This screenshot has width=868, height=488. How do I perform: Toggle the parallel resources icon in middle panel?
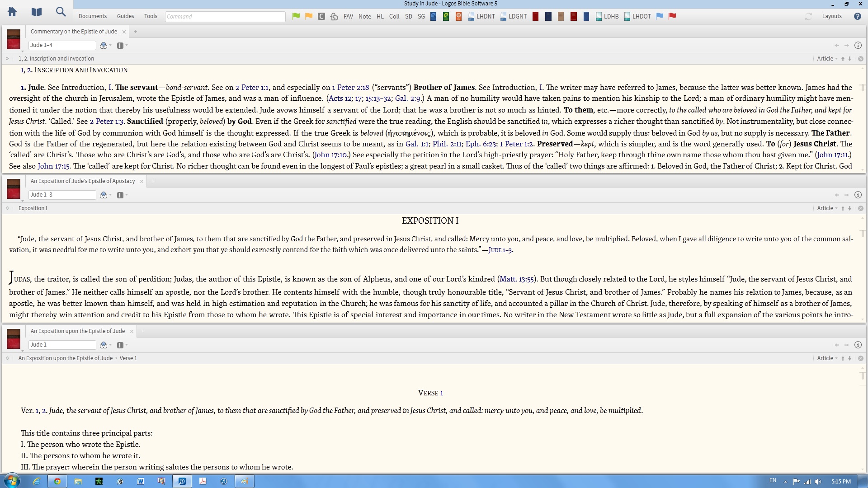pyautogui.click(x=120, y=195)
